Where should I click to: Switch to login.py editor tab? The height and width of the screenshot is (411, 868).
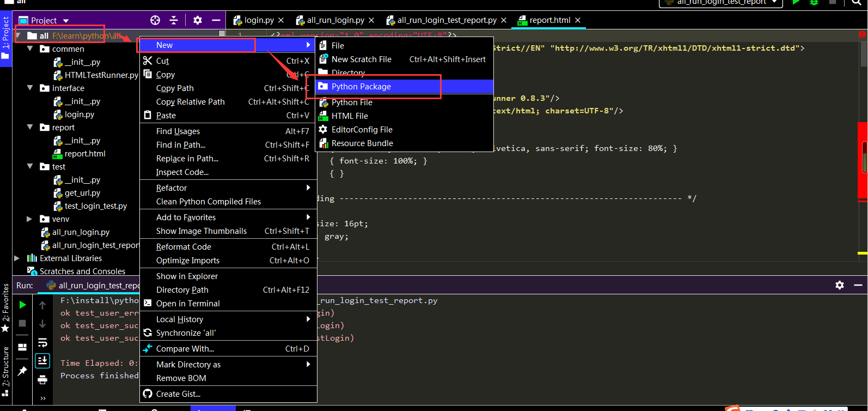[x=259, y=20]
